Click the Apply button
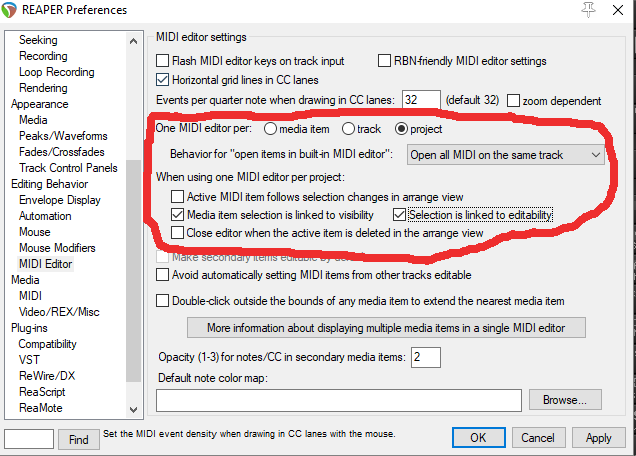Image resolution: width=636 pixels, height=456 pixels. click(599, 437)
